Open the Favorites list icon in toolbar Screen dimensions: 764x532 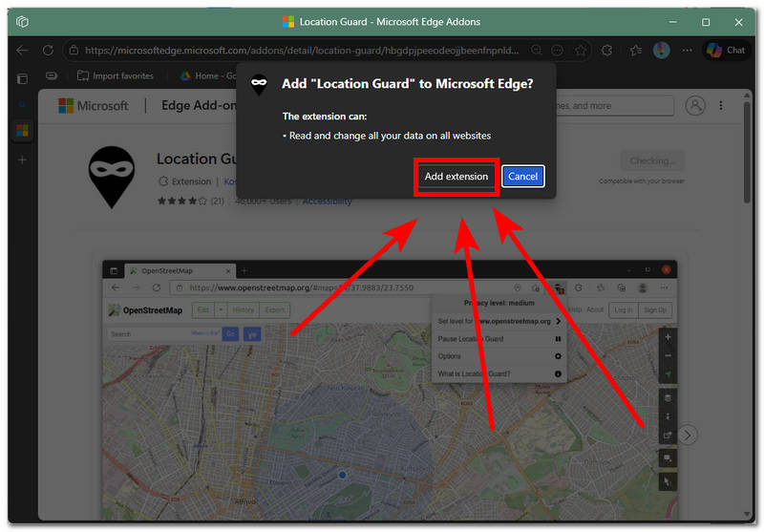[635, 51]
